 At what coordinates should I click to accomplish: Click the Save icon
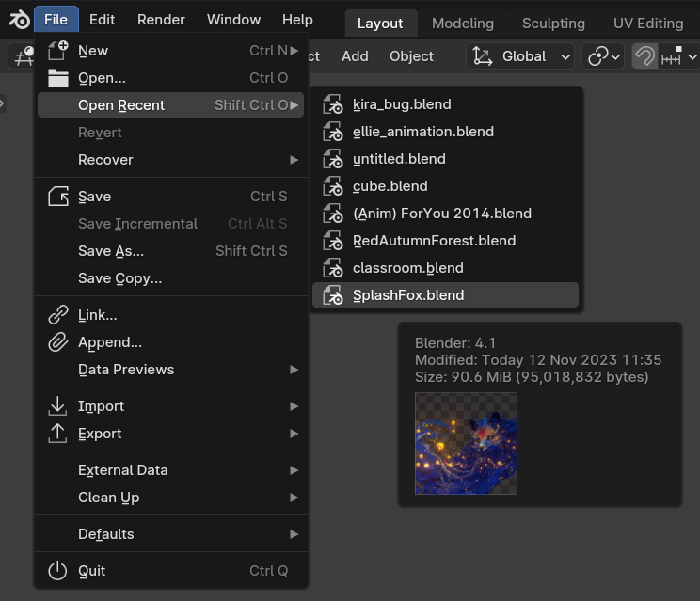pos(58,197)
